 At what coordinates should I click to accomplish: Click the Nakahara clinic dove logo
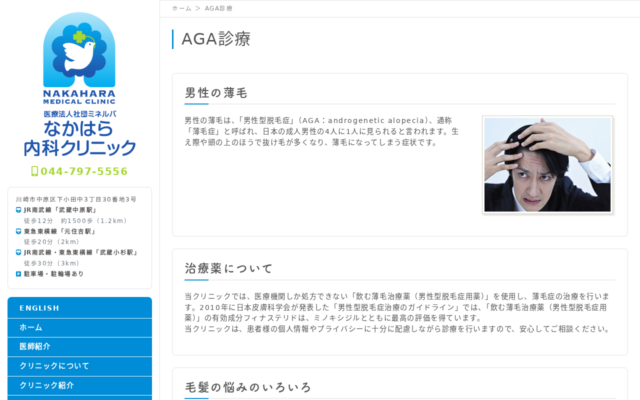(79, 50)
